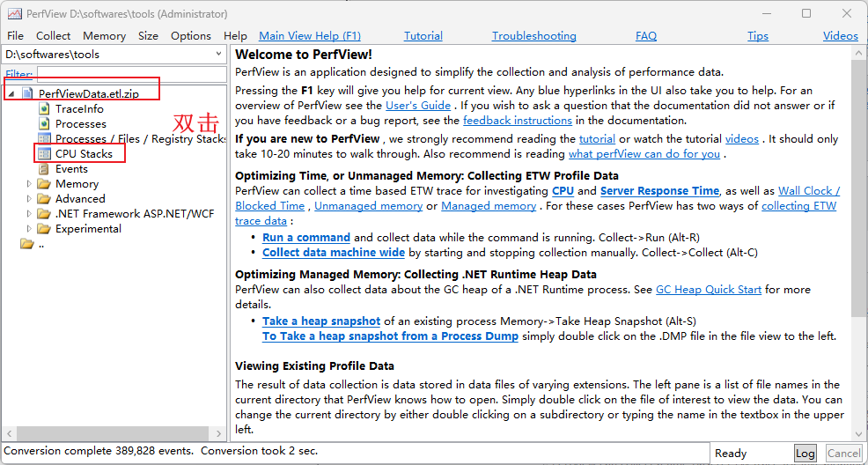Viewport: 868px width, 465px height.
Task: Click the Log button
Action: pos(805,454)
